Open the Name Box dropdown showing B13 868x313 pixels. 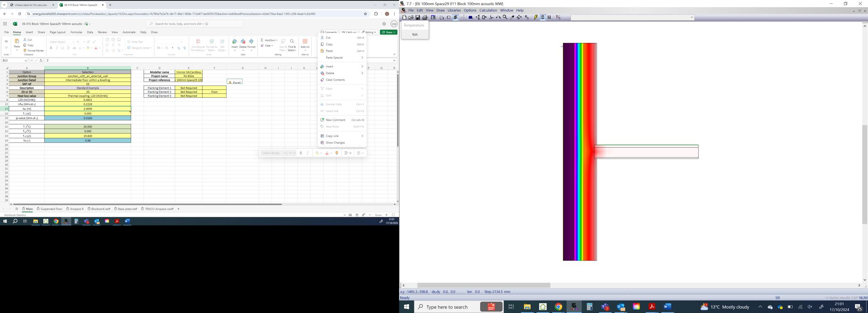coord(26,61)
